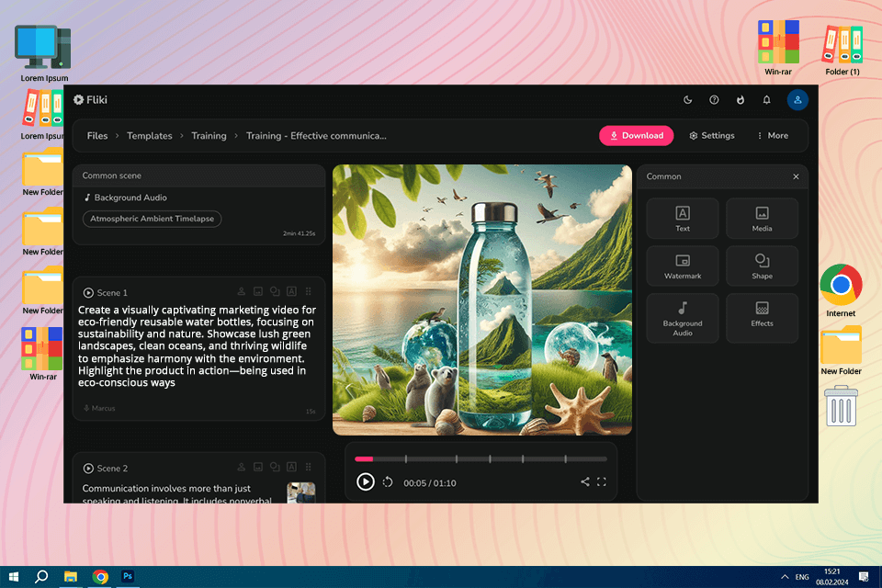Viewport: 882px width, 588px height.
Task: Seek on the video progress bar
Action: pyautogui.click(x=481, y=459)
